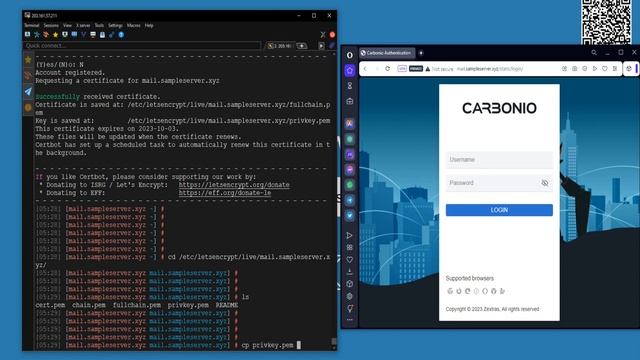Click the Password field on Carbonio login
This screenshot has height=360, width=640.
click(x=499, y=183)
